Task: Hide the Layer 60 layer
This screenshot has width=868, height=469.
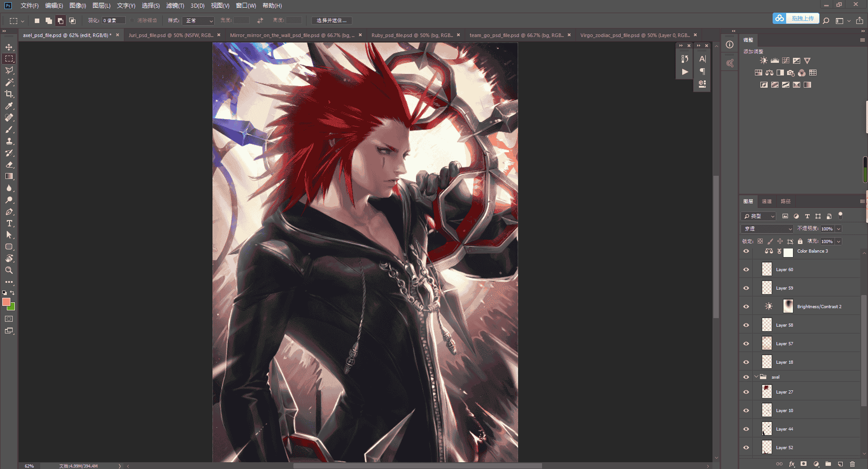Action: click(746, 270)
